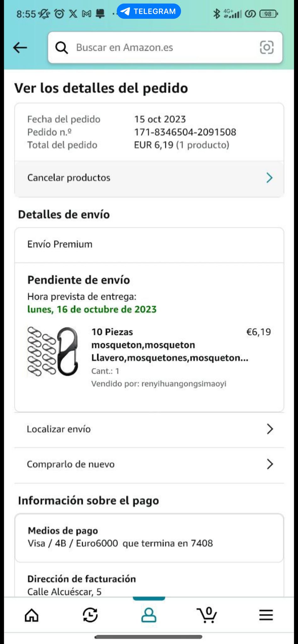Open the buy again history icon
Image resolution: width=298 pixels, height=644 pixels.
point(90,615)
